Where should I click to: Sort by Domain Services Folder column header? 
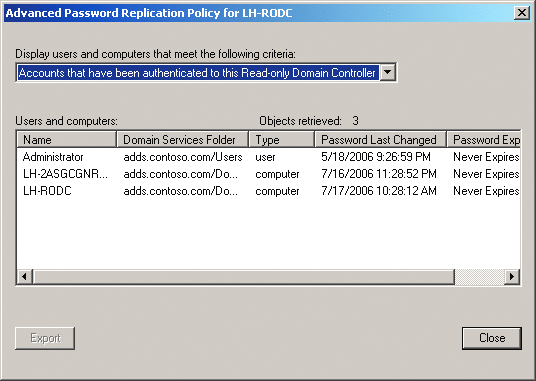pos(183,140)
